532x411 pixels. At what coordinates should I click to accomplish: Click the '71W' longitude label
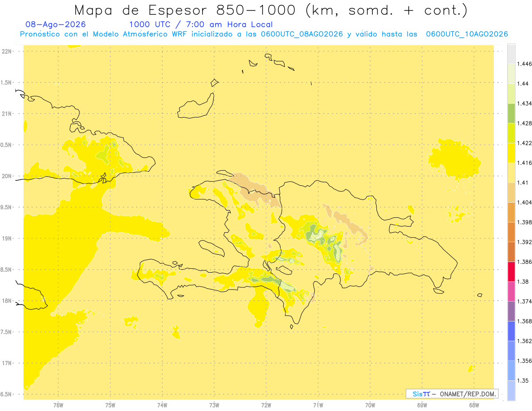click(318, 405)
